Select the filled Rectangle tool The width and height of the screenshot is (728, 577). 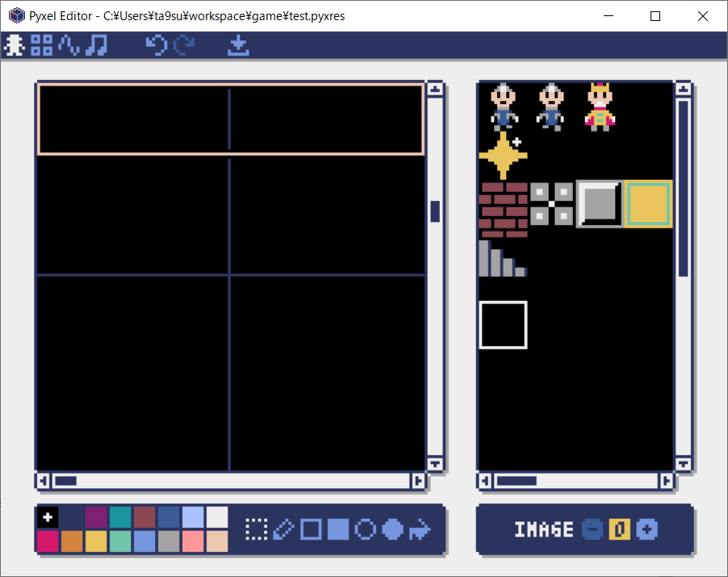pyautogui.click(x=338, y=529)
